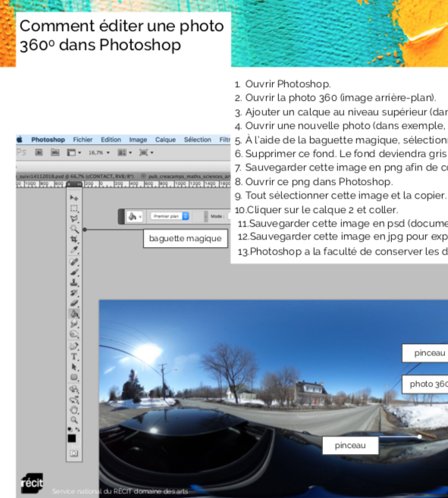Click the light background color swatch
Screen dimensions: 448x498
(77, 443)
